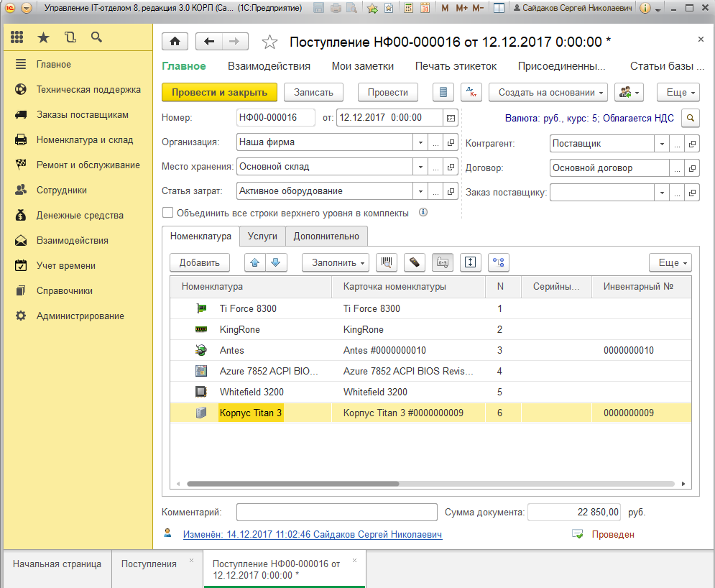Open currency and VAT settings magnifier
715x588 pixels.
pos(691,118)
